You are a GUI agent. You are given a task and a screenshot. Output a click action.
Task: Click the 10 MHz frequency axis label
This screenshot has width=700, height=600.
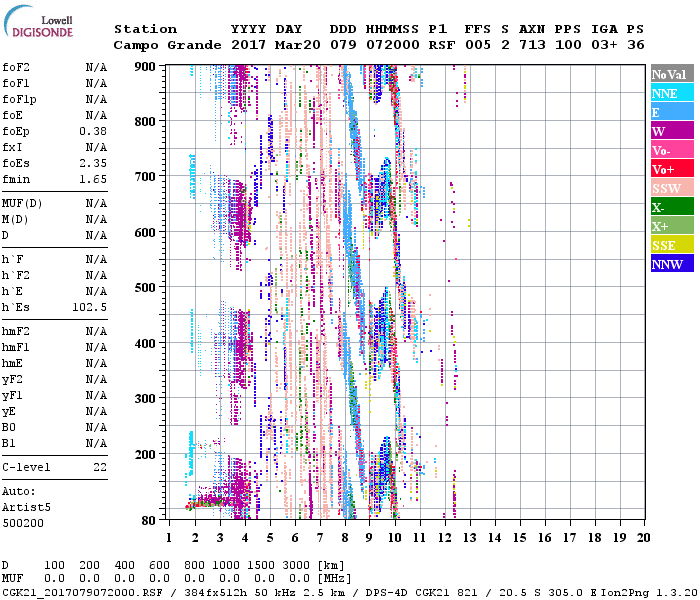coord(394,538)
